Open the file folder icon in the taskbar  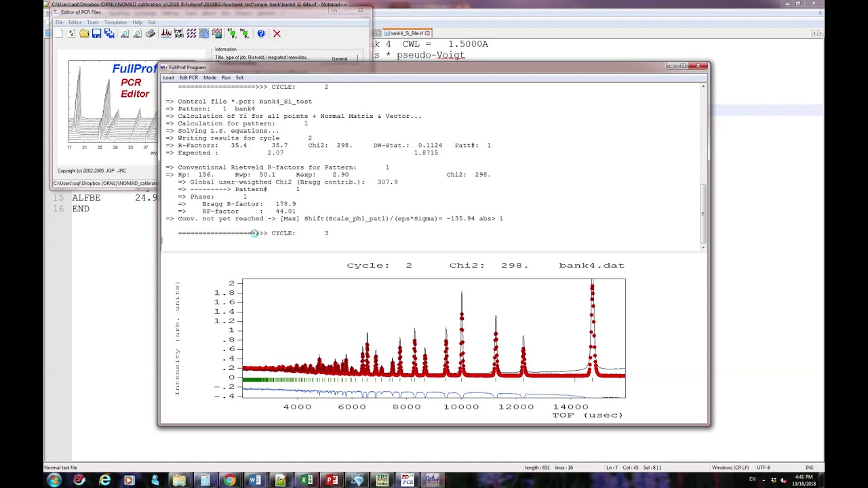coord(179,480)
